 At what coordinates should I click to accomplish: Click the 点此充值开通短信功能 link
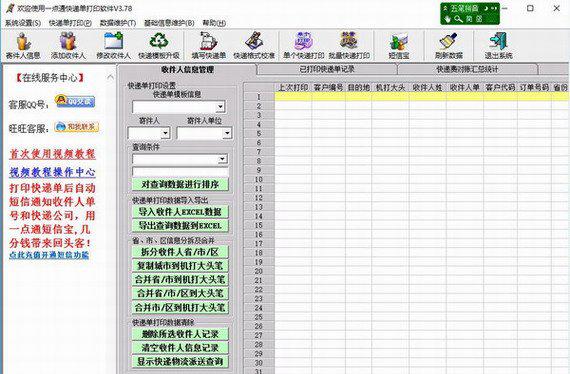coord(49,255)
